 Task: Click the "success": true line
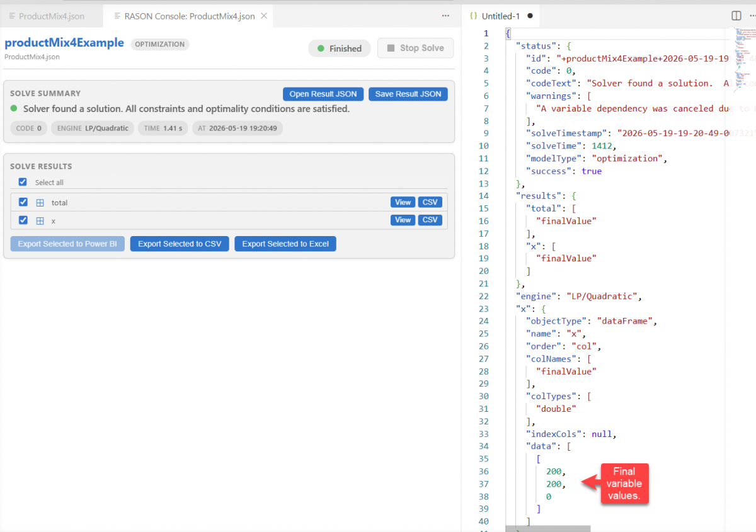click(x=564, y=171)
